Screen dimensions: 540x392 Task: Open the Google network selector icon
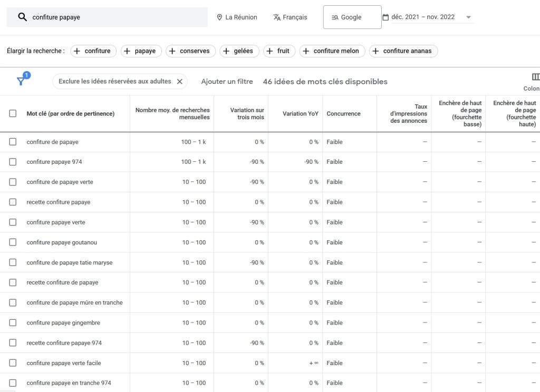pos(334,17)
